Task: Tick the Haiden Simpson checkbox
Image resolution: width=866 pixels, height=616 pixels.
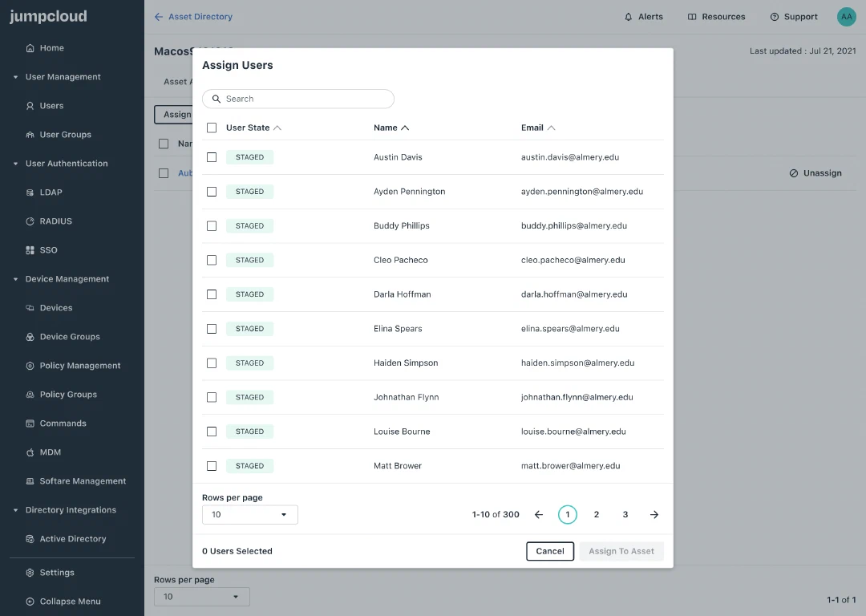Action: [x=212, y=363]
